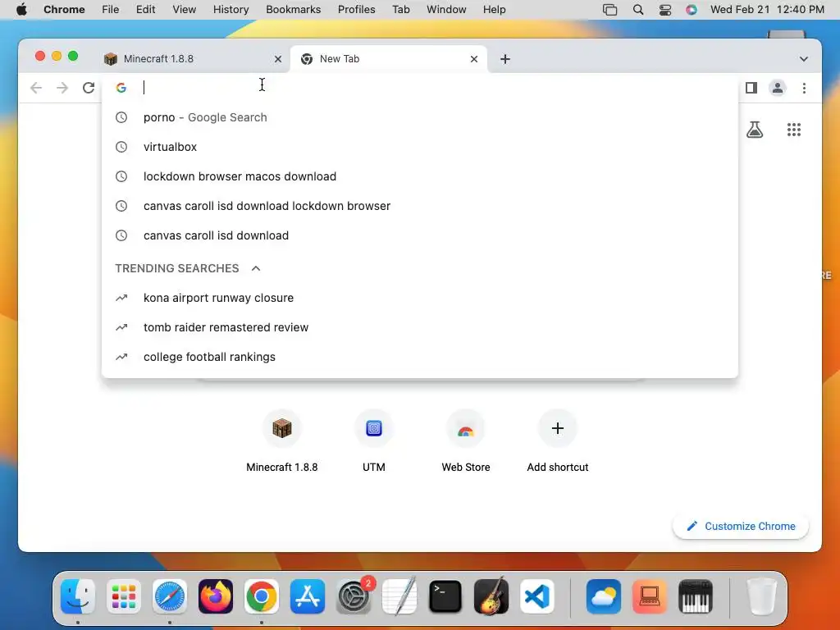This screenshot has width=840, height=630.
Task: Open Finder from the dock
Action: click(x=78, y=596)
